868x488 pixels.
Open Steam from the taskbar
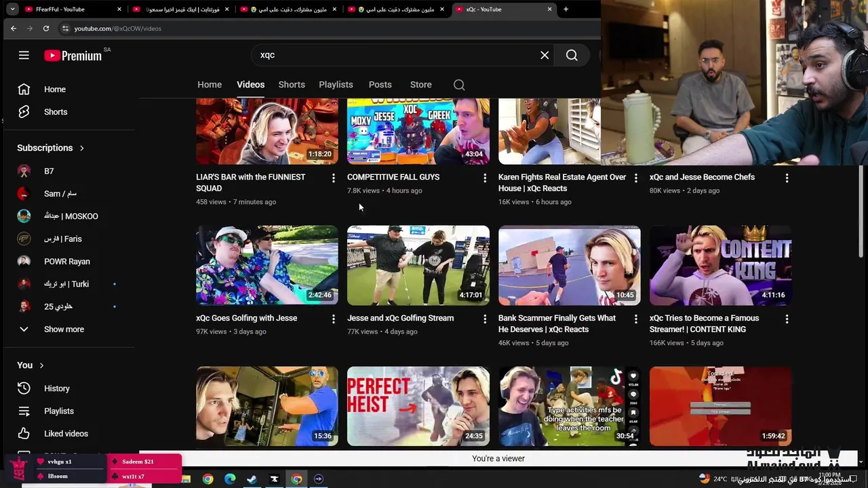(252, 479)
